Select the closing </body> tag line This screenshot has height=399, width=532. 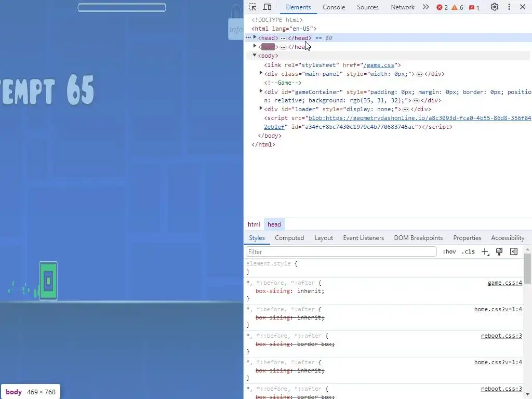coord(270,136)
